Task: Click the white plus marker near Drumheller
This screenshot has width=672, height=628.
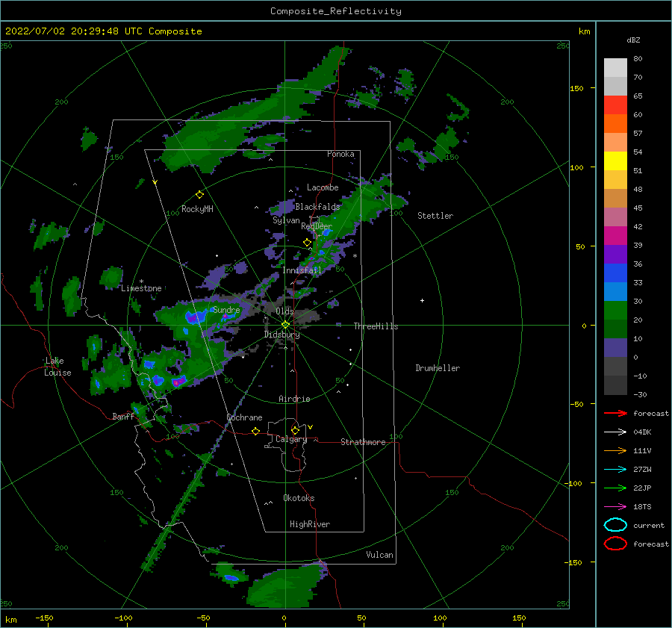Action: [422, 300]
